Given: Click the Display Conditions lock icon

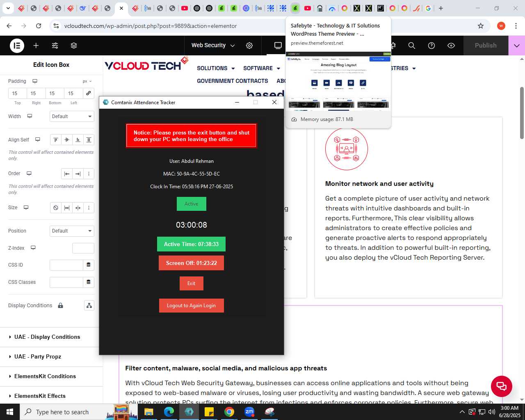Looking at the screenshot, I should point(60,306).
